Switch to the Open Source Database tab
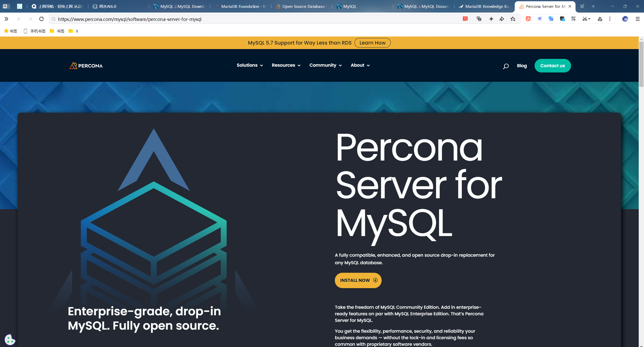Viewport: 644px width, 347px height. pyautogui.click(x=301, y=6)
